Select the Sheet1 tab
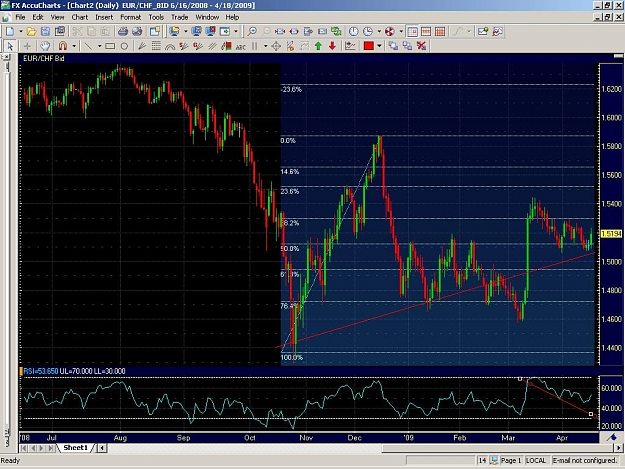625x469 pixels. tap(76, 448)
